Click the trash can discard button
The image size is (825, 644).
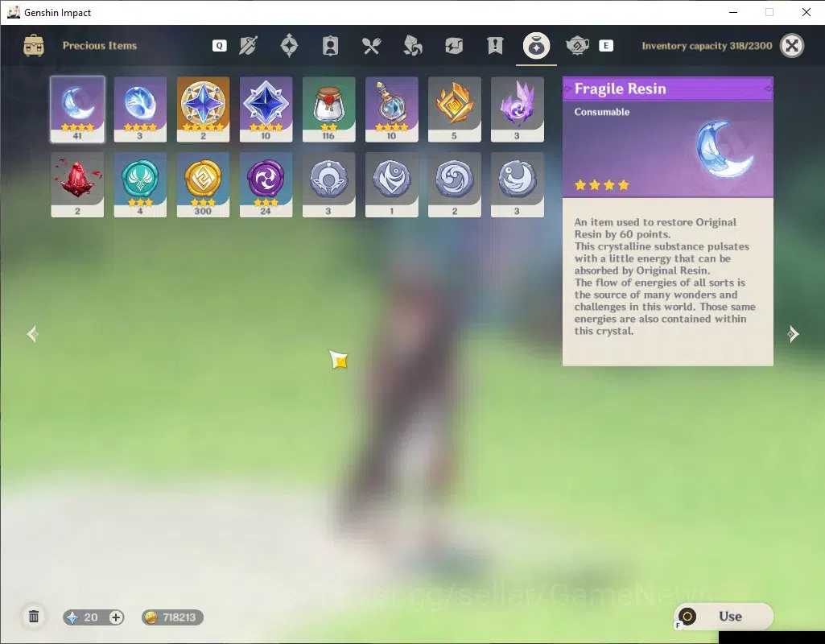tap(34, 617)
